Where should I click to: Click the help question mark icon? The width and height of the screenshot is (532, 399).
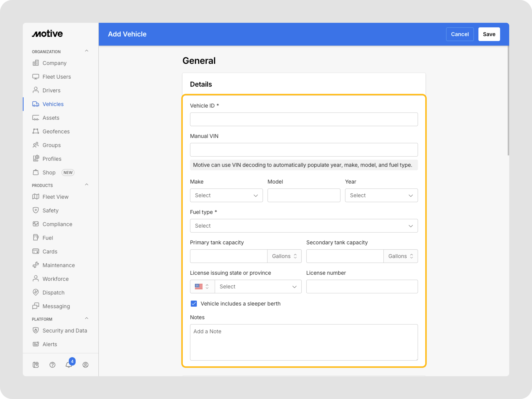click(52, 365)
